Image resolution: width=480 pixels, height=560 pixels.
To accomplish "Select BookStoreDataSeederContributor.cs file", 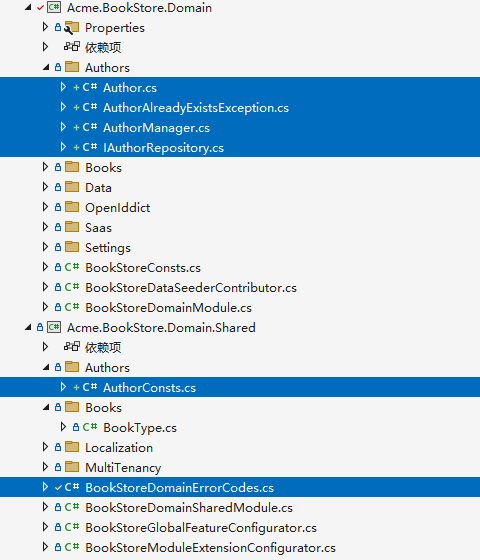I will pyautogui.click(x=191, y=288).
